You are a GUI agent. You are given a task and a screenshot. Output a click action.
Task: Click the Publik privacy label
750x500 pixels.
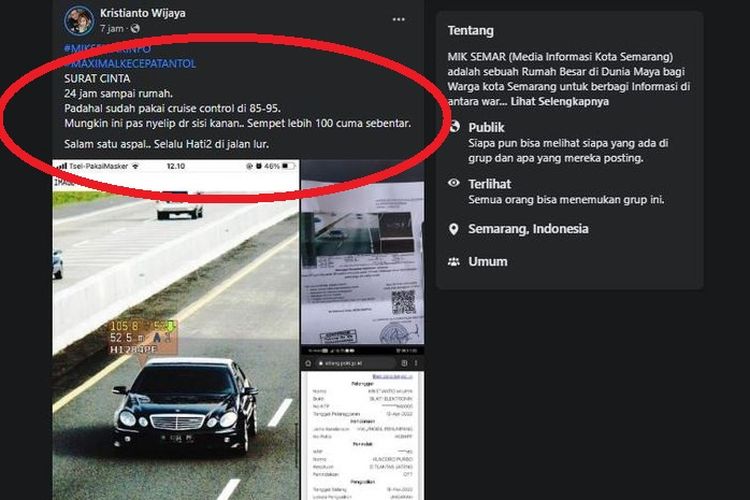[486, 127]
